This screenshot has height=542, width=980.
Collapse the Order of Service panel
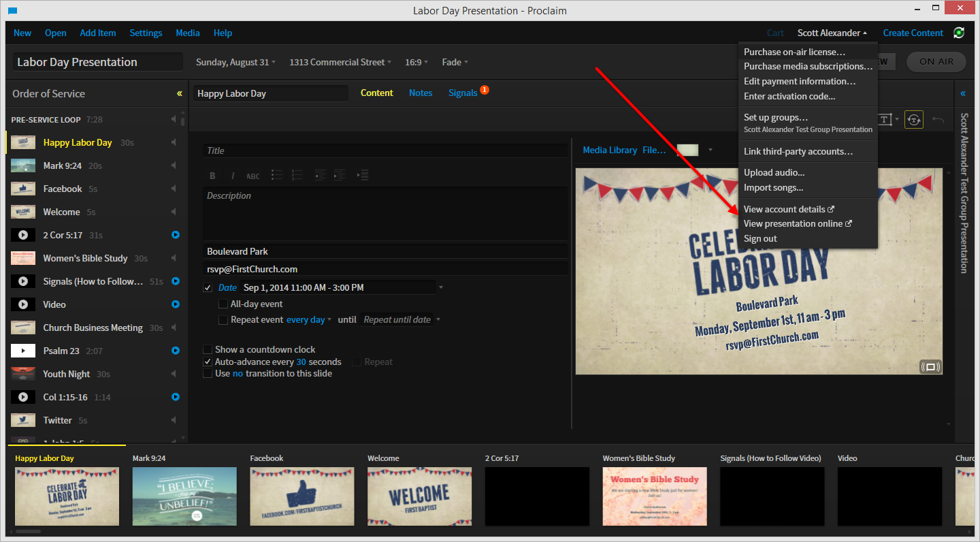[x=180, y=93]
